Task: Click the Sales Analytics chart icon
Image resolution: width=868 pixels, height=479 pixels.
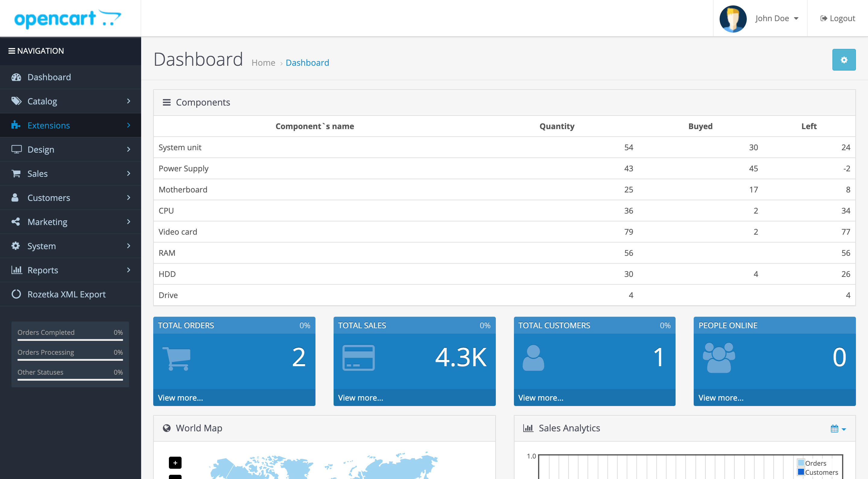Action: coord(528,428)
